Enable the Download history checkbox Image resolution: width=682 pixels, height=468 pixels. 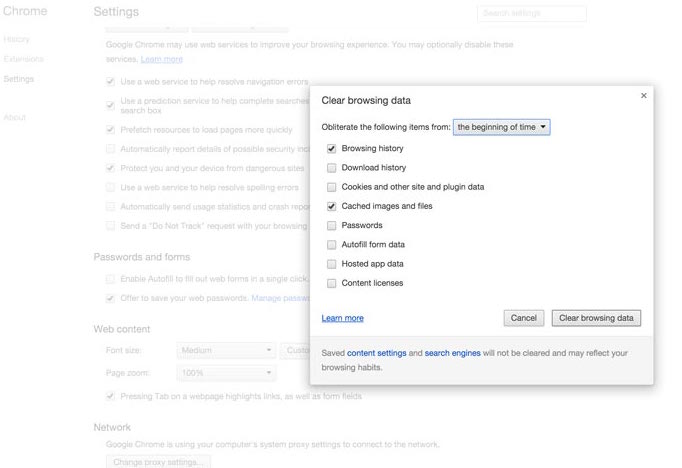point(331,168)
